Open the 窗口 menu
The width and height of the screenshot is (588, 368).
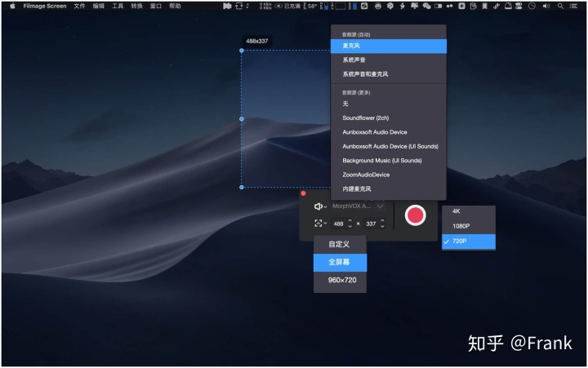click(156, 6)
